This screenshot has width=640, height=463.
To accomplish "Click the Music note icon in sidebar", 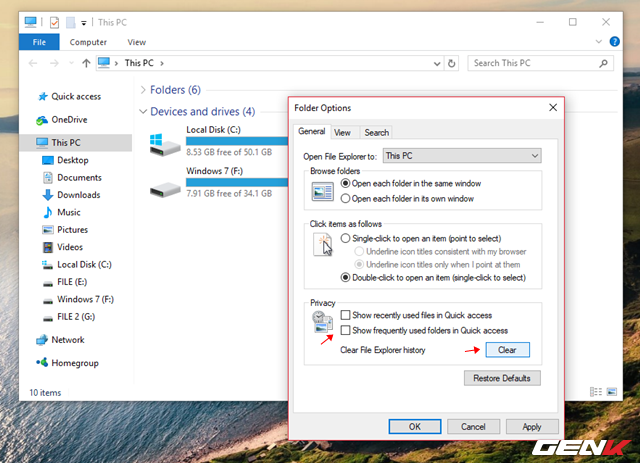I will (x=48, y=212).
